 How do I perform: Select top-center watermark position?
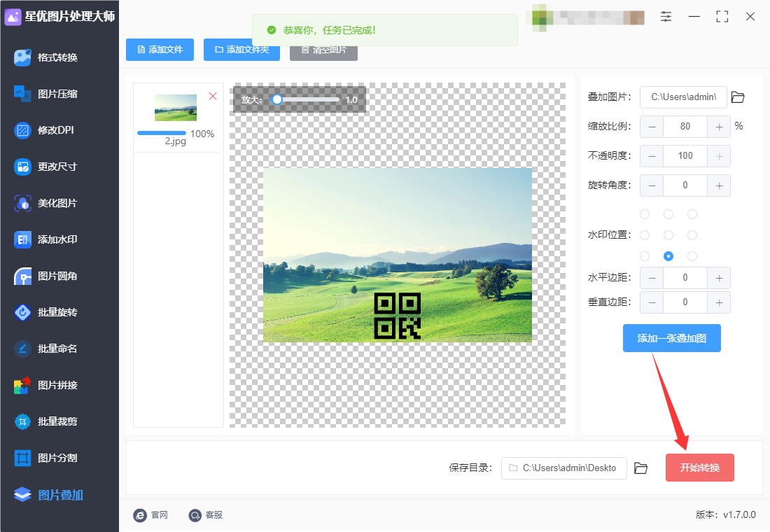(x=668, y=214)
